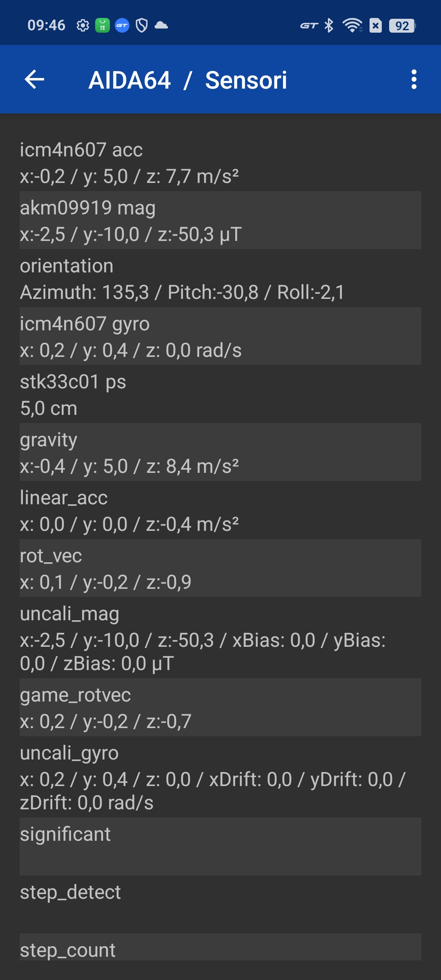The height and width of the screenshot is (980, 441).
Task: Open the three-dot overflow menu
Action: (x=414, y=79)
